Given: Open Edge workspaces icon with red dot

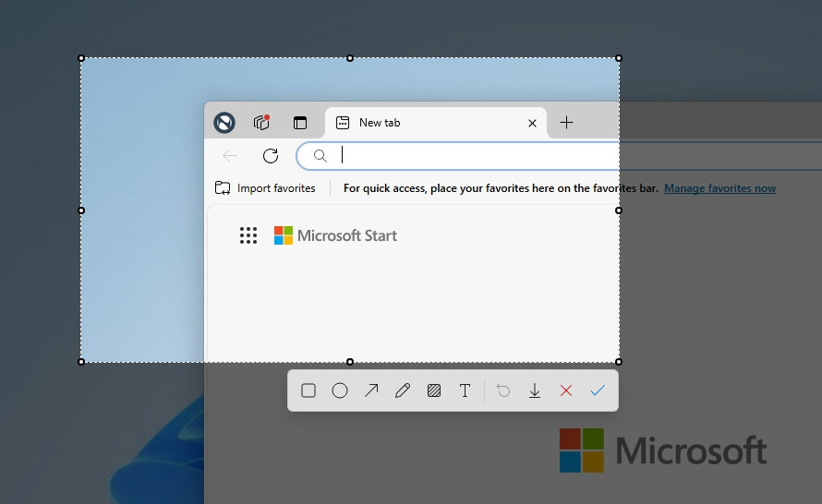Looking at the screenshot, I should (261, 122).
